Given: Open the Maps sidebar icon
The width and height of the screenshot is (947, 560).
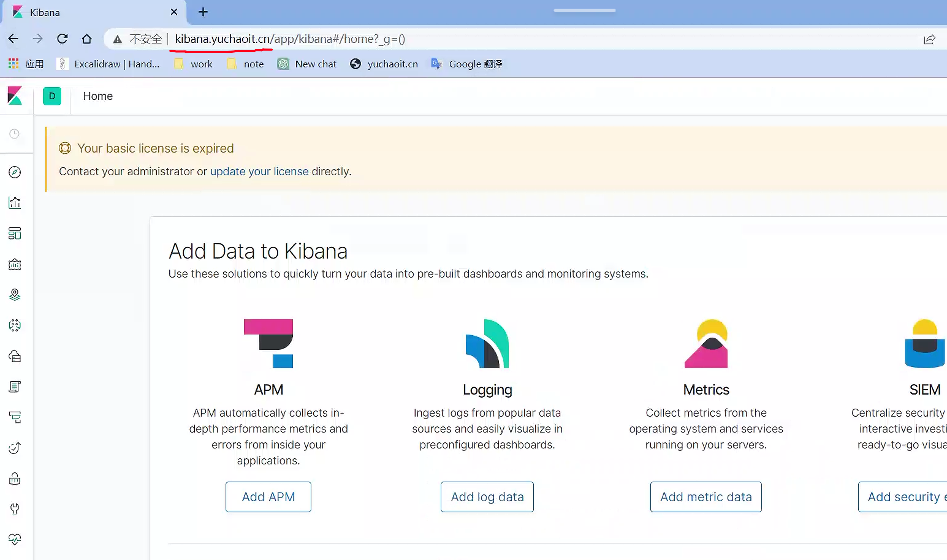Looking at the screenshot, I should tap(15, 295).
